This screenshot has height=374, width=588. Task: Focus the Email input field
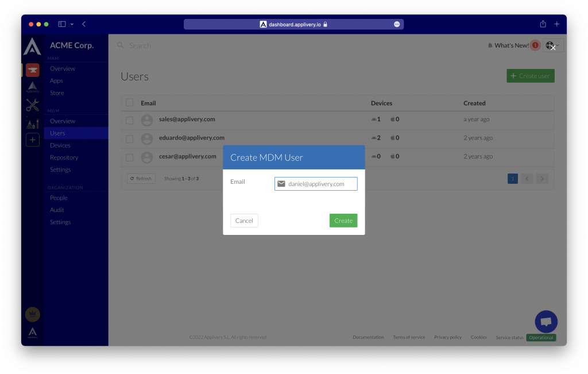coord(316,184)
